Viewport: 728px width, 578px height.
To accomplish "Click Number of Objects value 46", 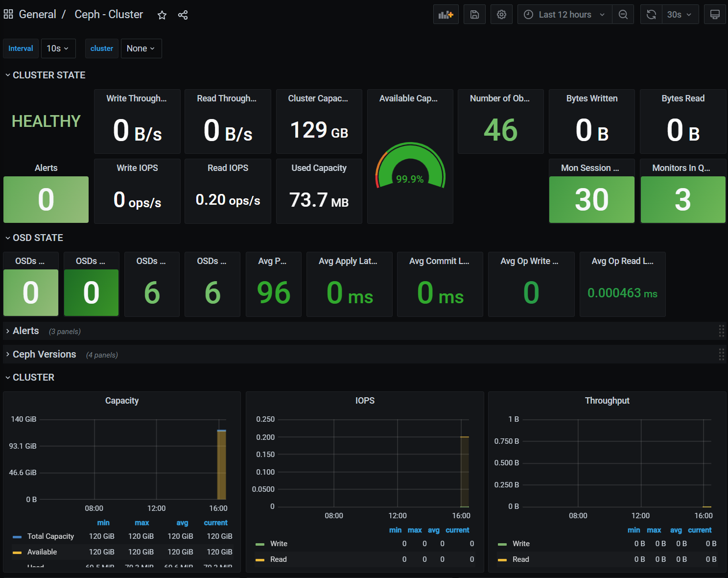I will [500, 130].
